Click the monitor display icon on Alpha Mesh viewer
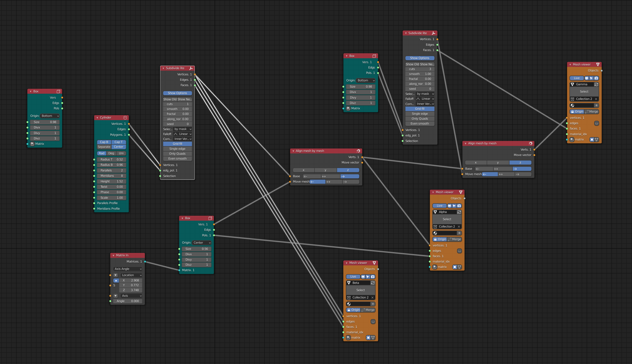Screen dimensions: 632x364 pos(450,205)
